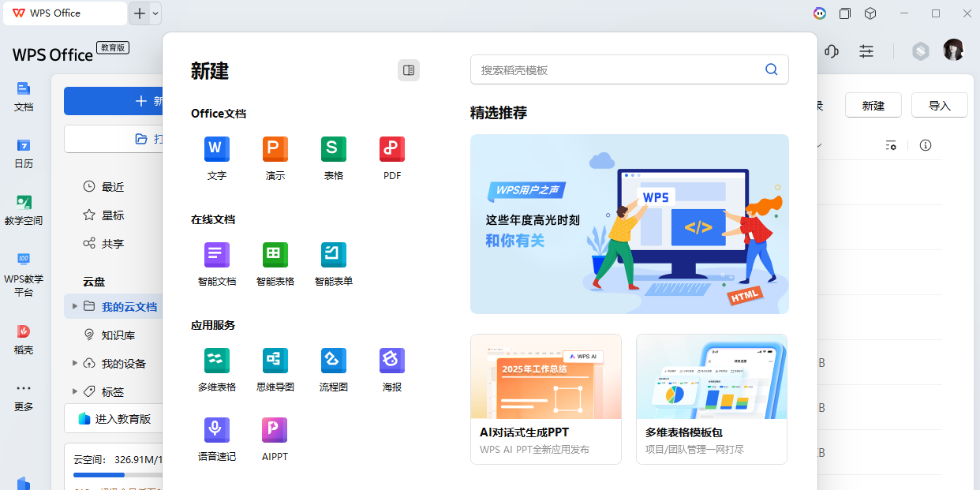Expand 标签 tree node
Viewport: 980px width, 490px height.
coord(75,391)
